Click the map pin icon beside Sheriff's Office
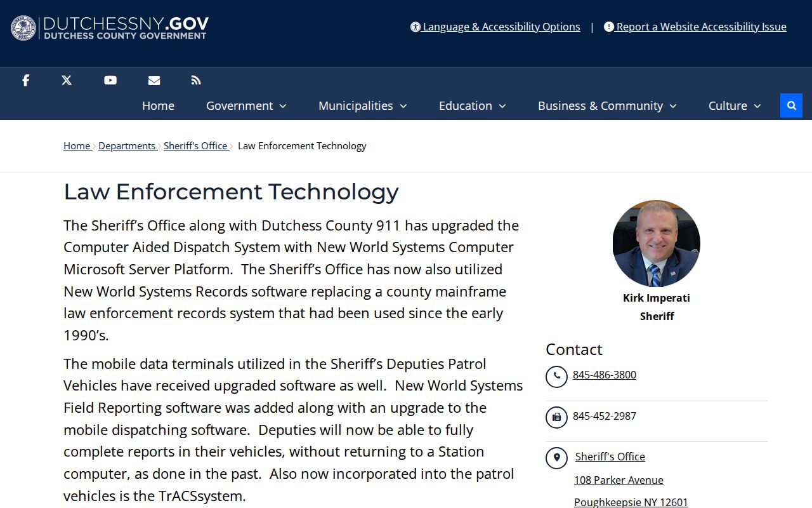 coord(556,458)
